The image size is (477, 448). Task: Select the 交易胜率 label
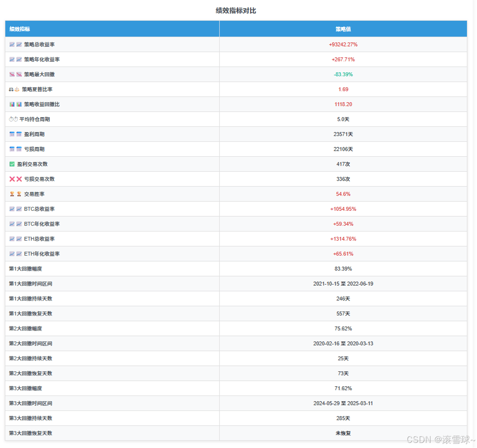[35, 194]
